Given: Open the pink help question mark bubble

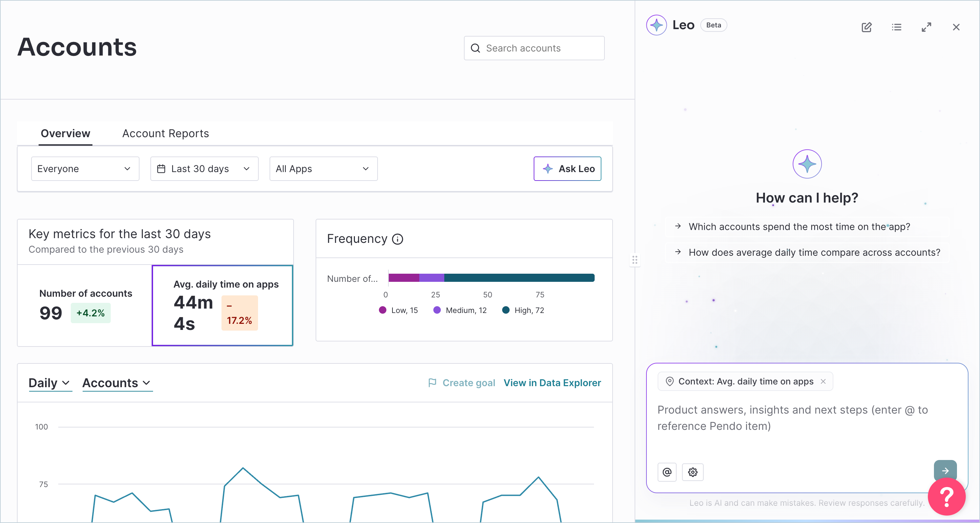Looking at the screenshot, I should click(x=946, y=496).
